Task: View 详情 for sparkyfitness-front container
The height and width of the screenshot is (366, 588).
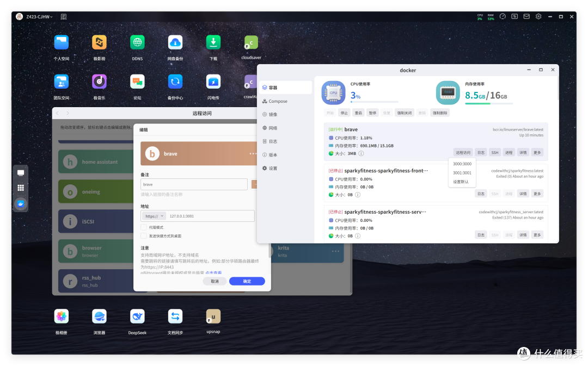Action: point(523,194)
